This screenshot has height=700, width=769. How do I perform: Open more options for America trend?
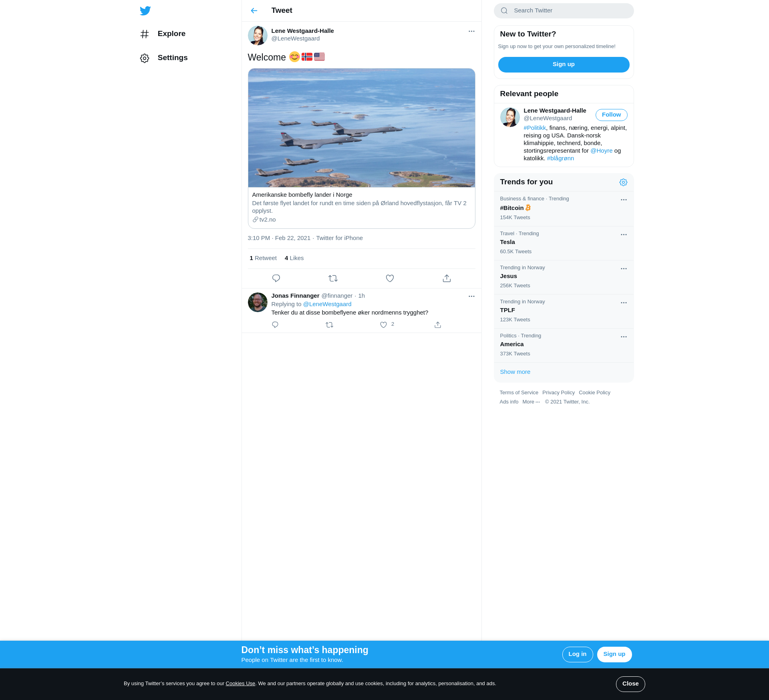tap(624, 337)
